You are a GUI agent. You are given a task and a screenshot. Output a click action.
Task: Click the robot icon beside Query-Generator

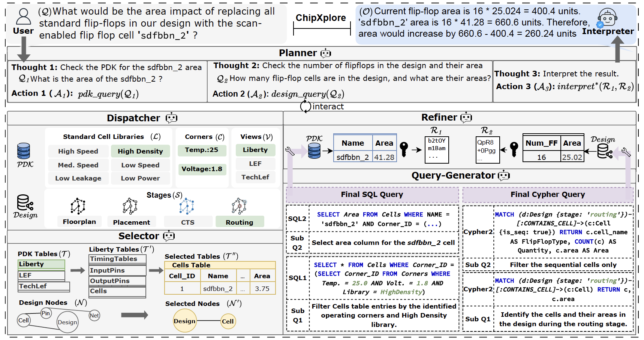pos(504,175)
